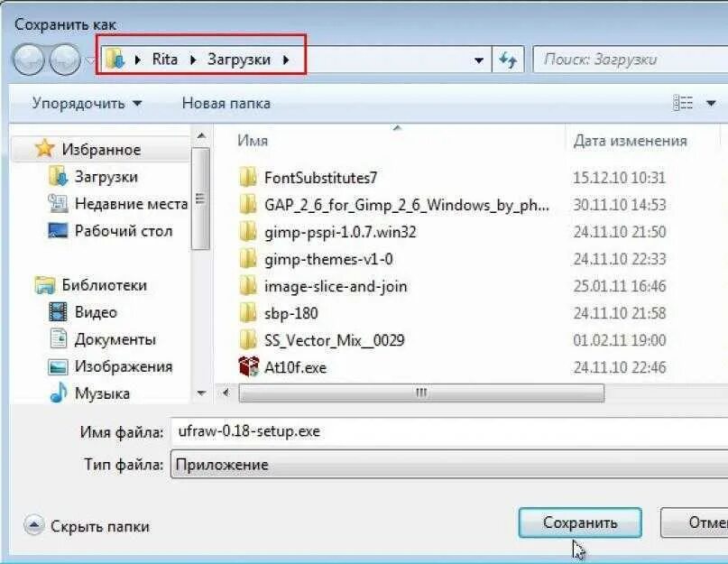Image resolution: width=728 pixels, height=564 pixels.
Task: Click the image-slice-and-join folder icon
Action: click(x=248, y=286)
